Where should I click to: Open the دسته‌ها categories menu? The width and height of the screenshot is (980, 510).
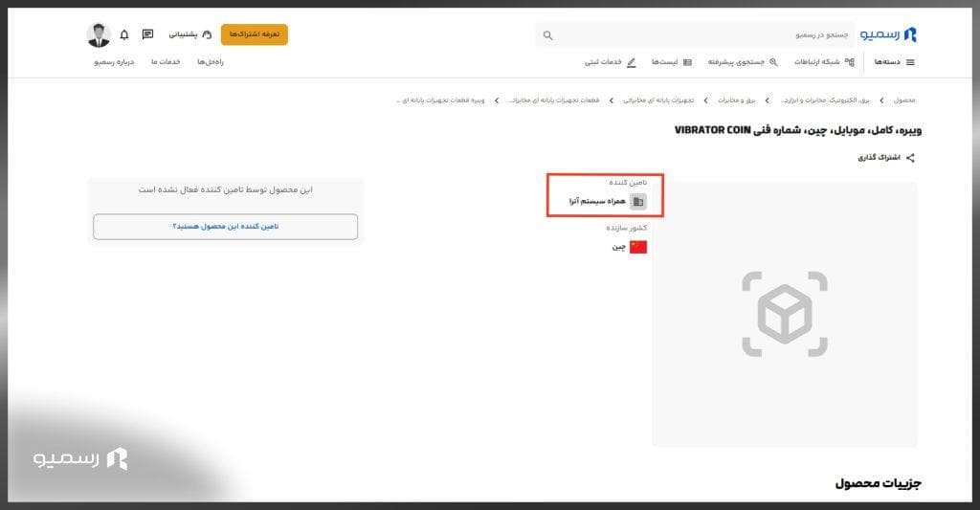pos(895,62)
